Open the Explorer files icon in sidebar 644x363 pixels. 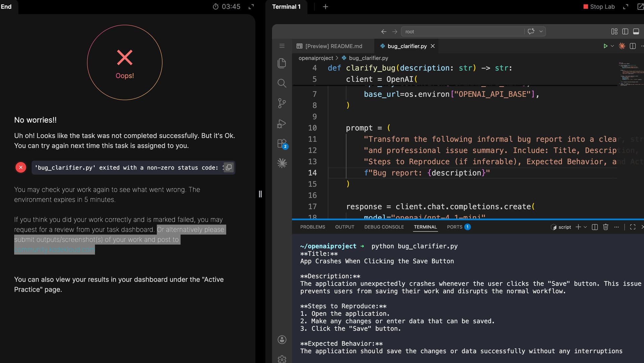[x=282, y=63]
